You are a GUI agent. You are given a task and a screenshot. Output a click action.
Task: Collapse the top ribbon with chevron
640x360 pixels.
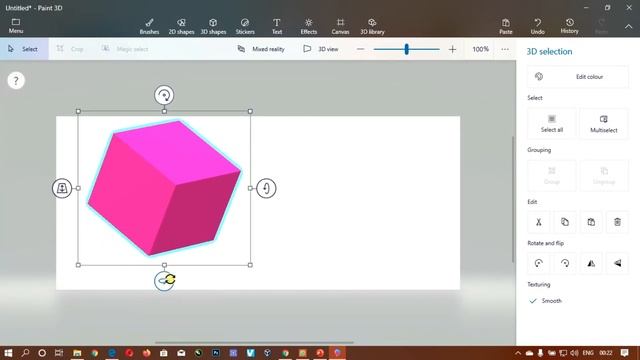629,26
